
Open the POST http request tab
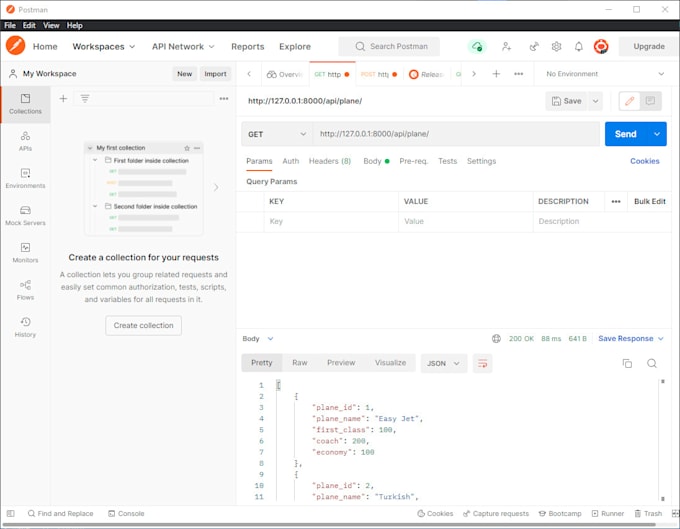tap(379, 74)
